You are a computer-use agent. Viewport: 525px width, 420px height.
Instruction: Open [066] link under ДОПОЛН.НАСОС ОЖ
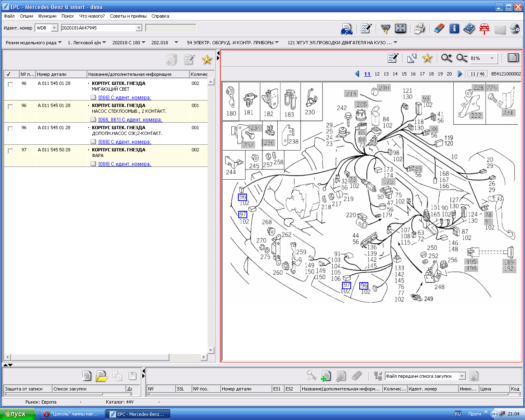point(125,142)
